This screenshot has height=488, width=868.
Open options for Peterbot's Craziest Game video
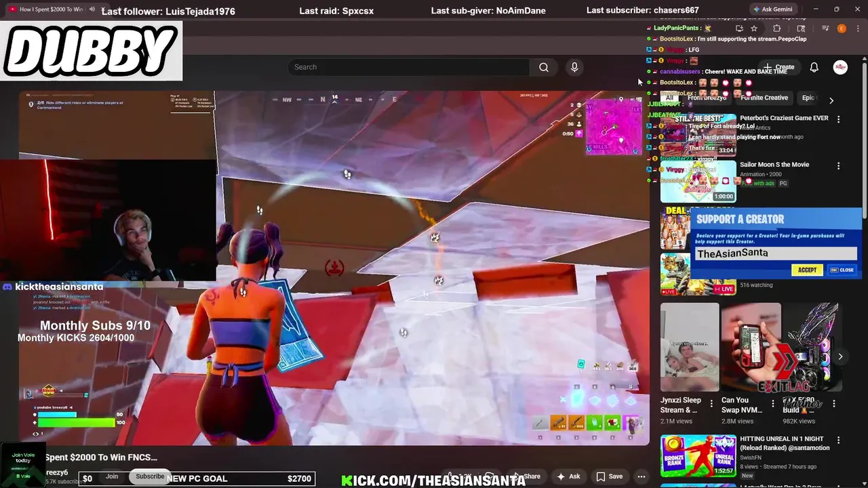click(x=839, y=119)
